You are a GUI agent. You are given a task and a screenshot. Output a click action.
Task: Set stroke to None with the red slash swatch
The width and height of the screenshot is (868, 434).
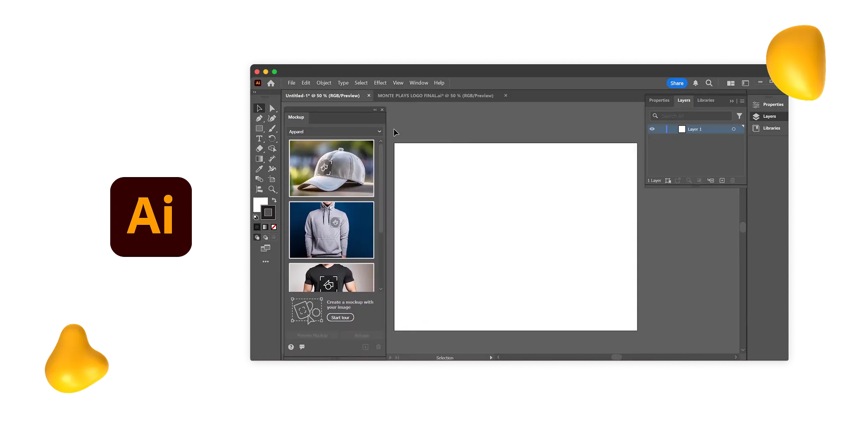[x=273, y=227]
